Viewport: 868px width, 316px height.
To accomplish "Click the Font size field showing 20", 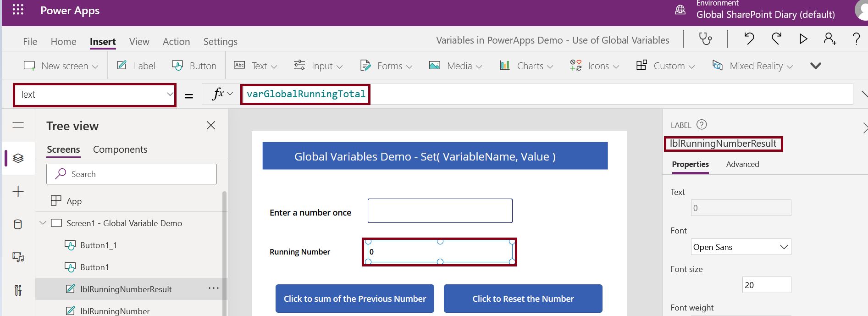I will click(767, 285).
